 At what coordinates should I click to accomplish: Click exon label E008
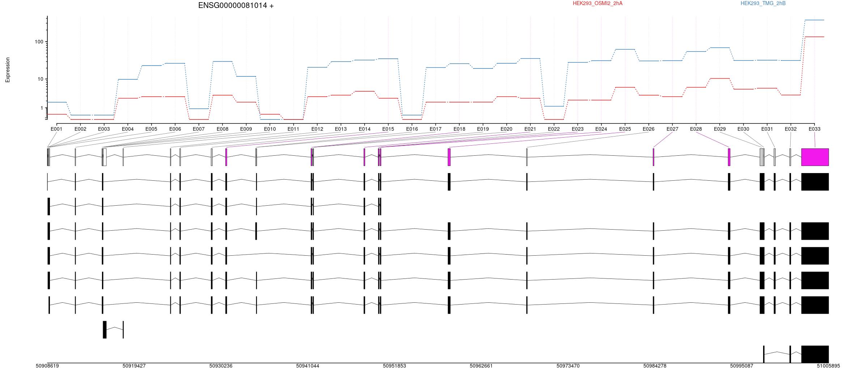coord(222,129)
